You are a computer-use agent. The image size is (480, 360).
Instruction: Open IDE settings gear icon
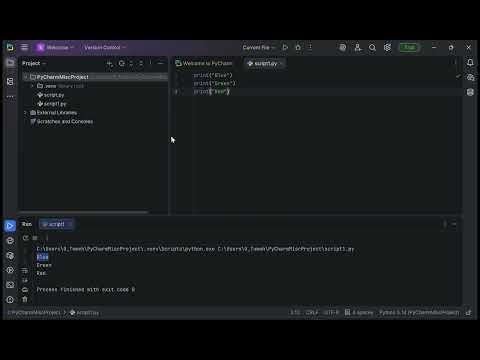point(387,47)
